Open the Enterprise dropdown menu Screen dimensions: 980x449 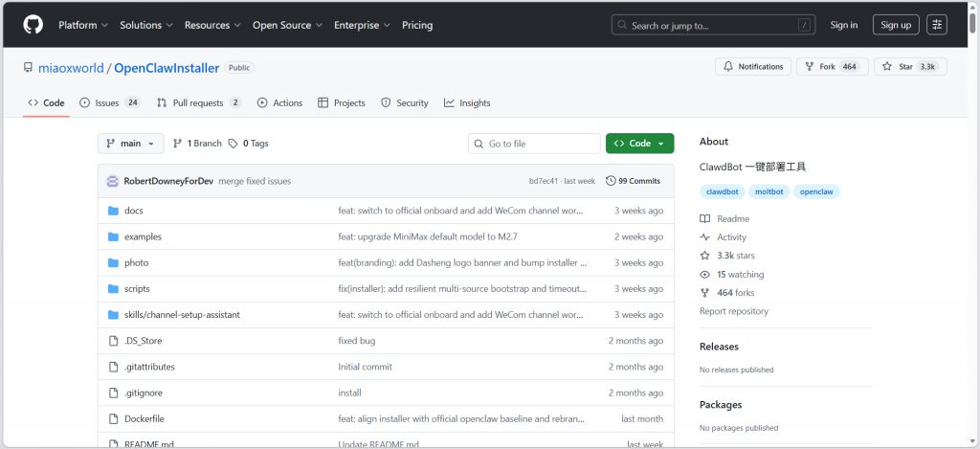(x=362, y=25)
